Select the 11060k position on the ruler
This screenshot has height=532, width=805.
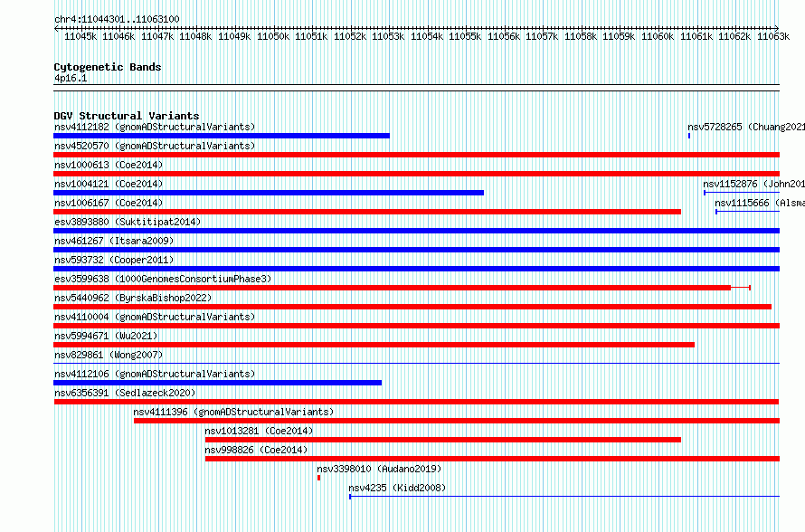pyautogui.click(x=658, y=36)
